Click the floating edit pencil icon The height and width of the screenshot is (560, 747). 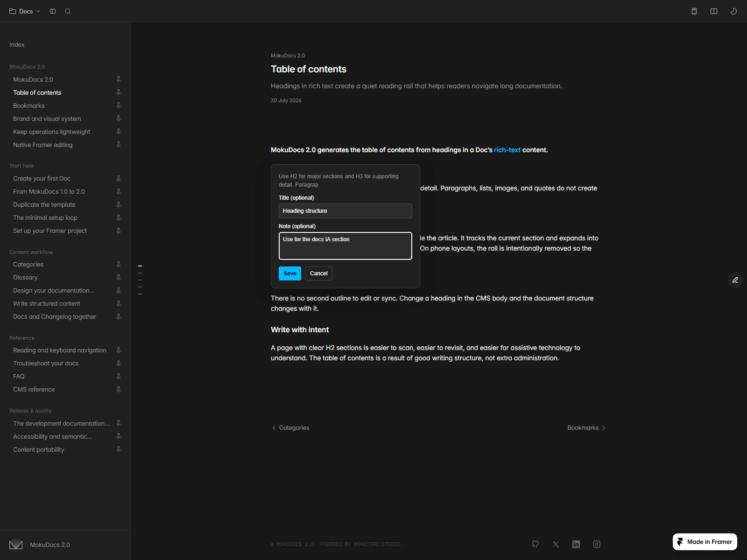(735, 280)
